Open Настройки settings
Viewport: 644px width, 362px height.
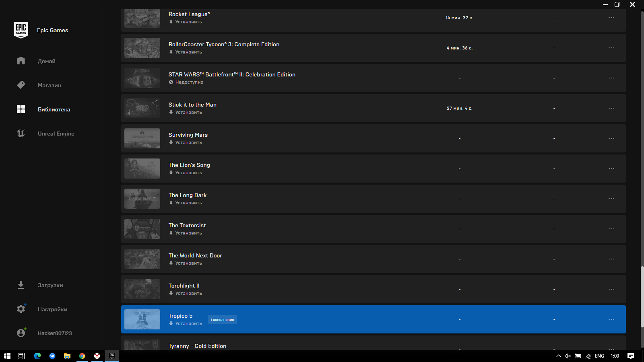tap(52, 309)
